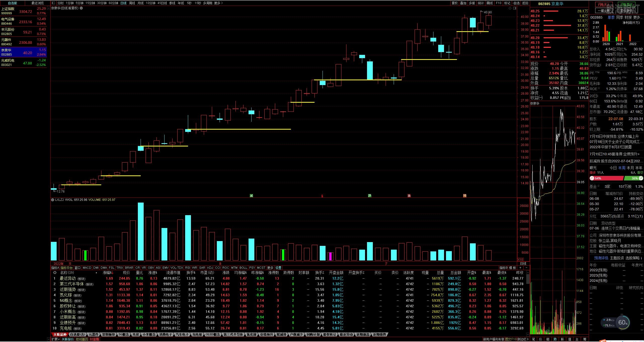
Task: Click the scroll-up arrow left of price axis
Action: 49,8
